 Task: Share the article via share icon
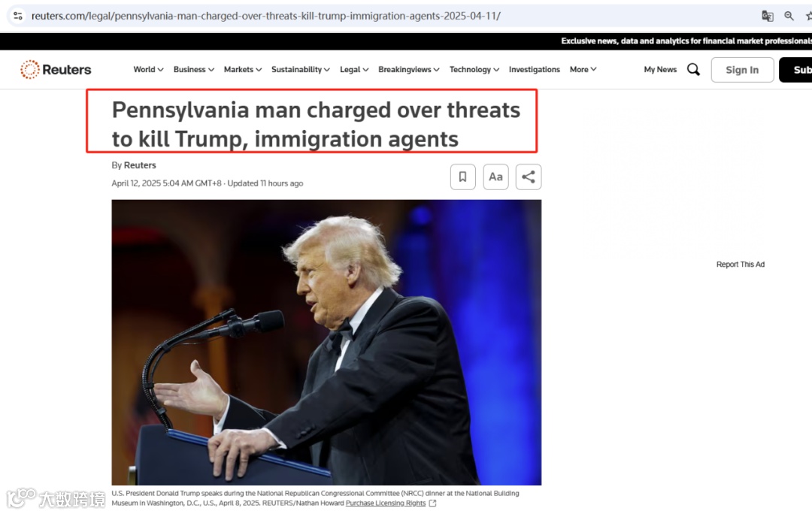(x=529, y=177)
